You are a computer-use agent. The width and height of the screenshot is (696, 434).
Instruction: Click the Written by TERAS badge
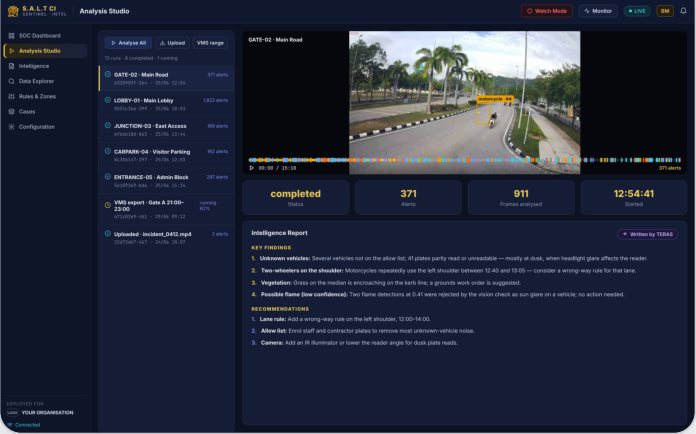click(647, 234)
